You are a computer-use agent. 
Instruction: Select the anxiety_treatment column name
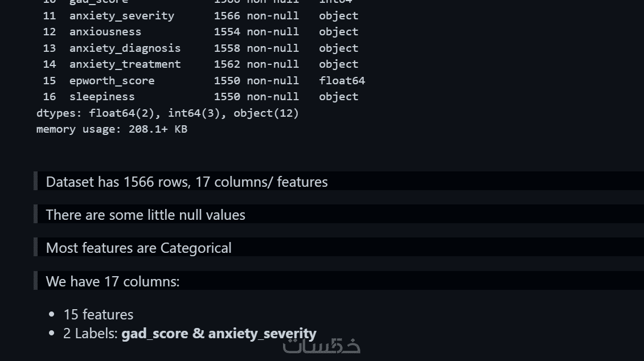click(x=125, y=64)
